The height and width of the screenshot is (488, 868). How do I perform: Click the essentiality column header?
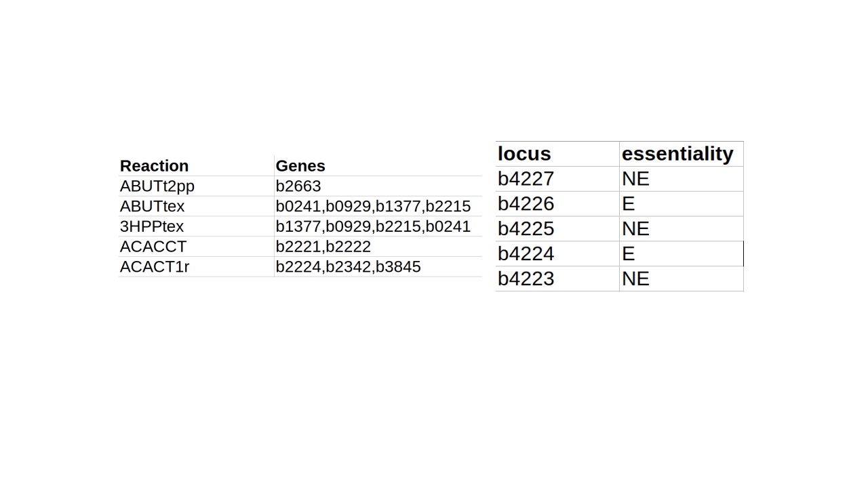click(677, 154)
